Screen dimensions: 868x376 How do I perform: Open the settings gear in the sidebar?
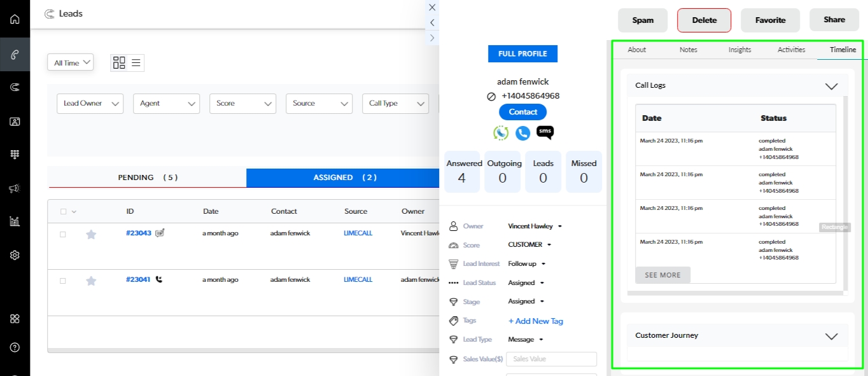[15, 255]
